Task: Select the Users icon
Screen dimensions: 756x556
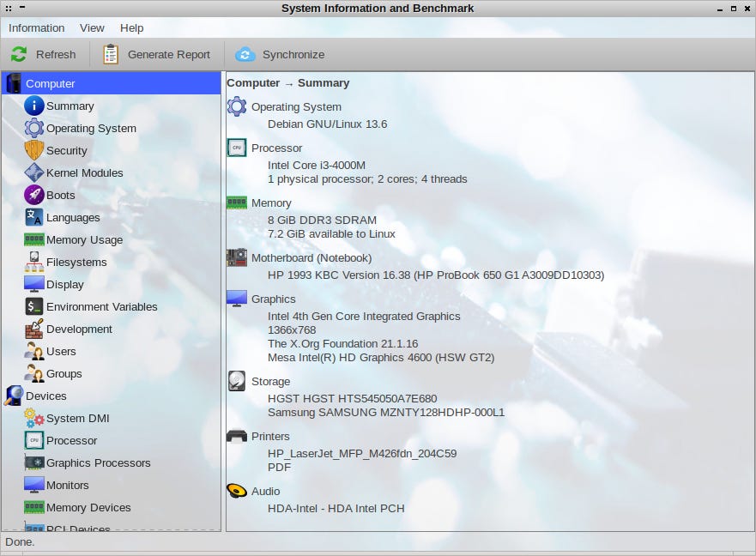Action: click(x=34, y=351)
